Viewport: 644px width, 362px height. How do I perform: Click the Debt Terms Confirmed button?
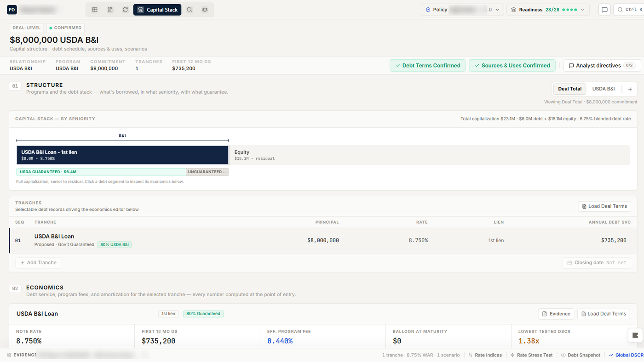coord(428,66)
